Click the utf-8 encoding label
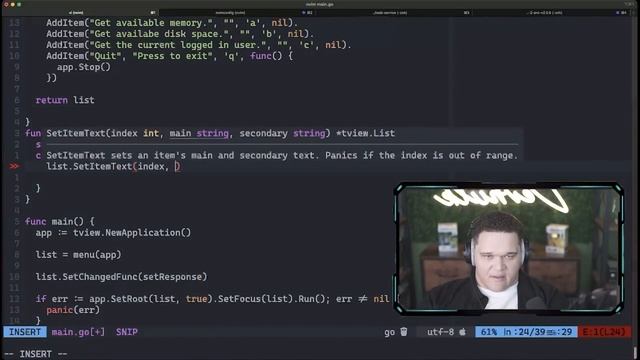The width and height of the screenshot is (640, 360). pos(440,332)
